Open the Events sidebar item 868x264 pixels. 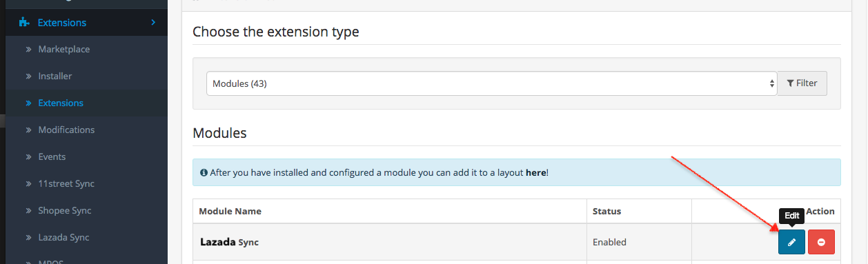point(52,157)
